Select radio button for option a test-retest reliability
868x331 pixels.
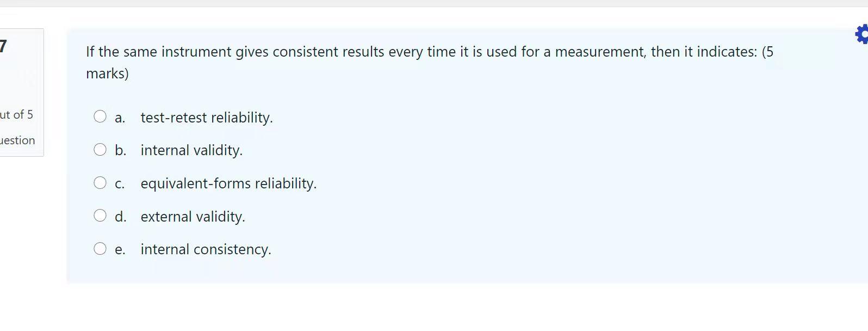[100, 116]
